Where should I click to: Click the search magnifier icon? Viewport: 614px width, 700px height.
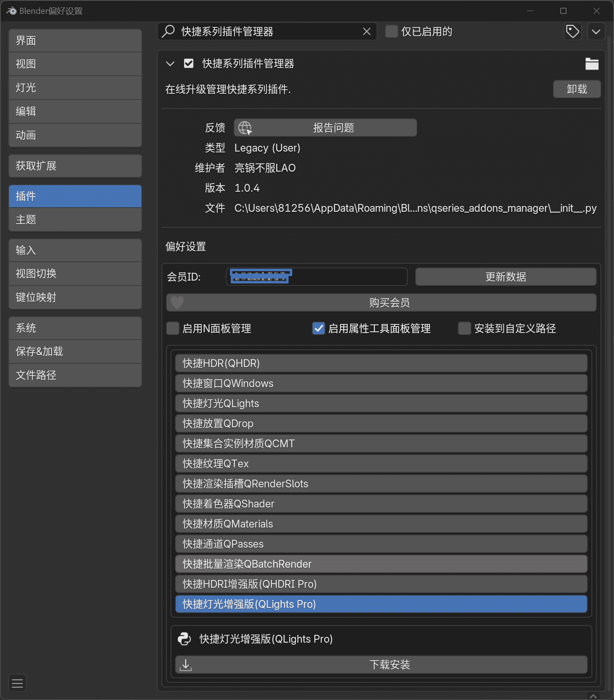[168, 32]
